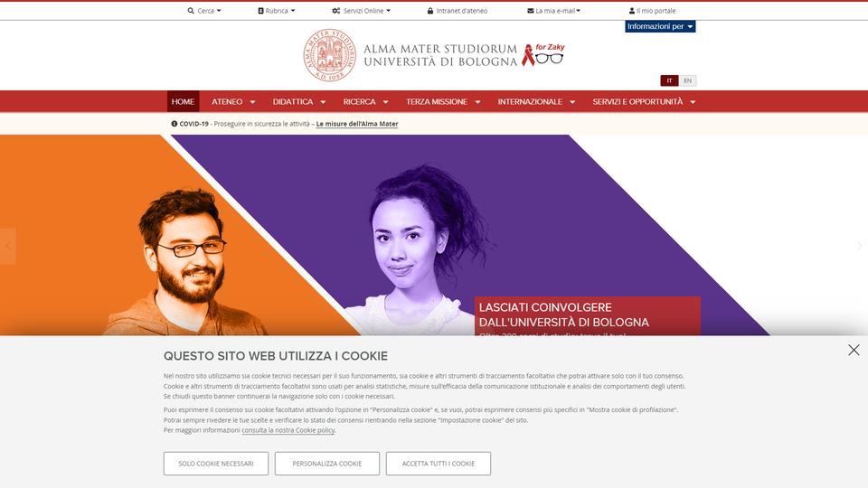
Task: Open the Informazioni per dropdown
Action: [660, 26]
